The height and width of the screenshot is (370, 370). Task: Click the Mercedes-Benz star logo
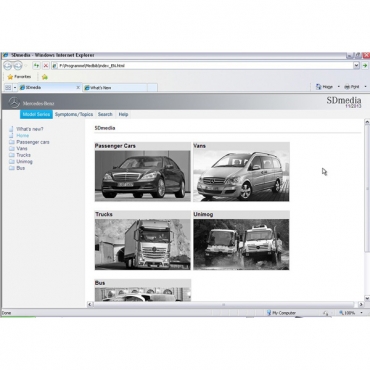coord(14,103)
